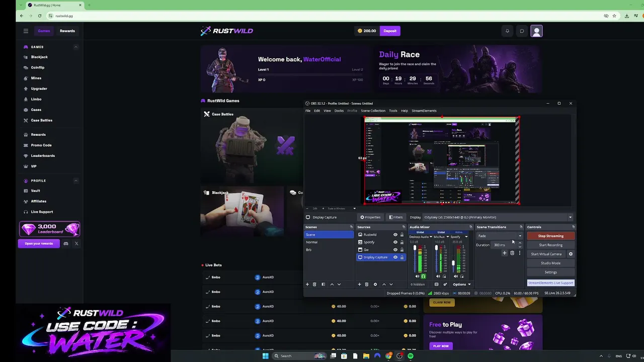
Task: Hide the Spotify source
Action: 395,242
